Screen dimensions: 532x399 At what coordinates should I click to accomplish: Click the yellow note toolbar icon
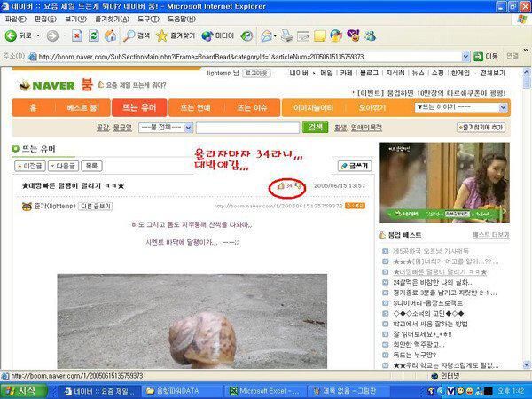click(319, 36)
